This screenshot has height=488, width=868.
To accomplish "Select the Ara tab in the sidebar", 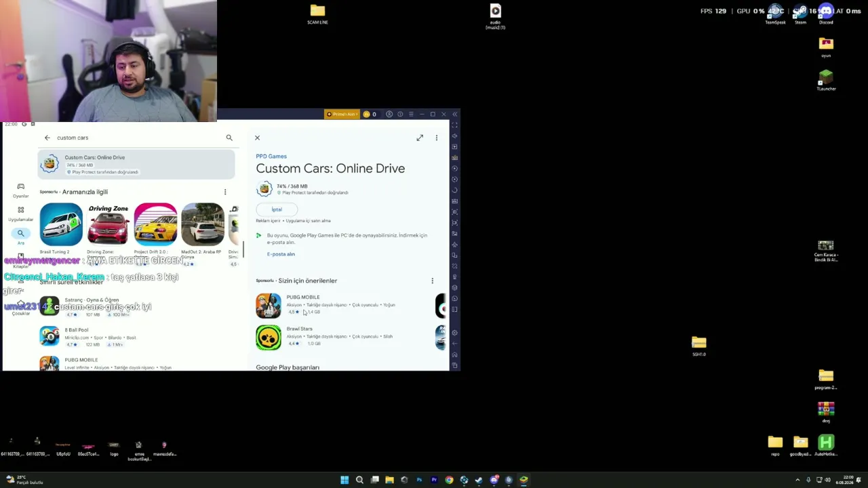I will [x=21, y=237].
